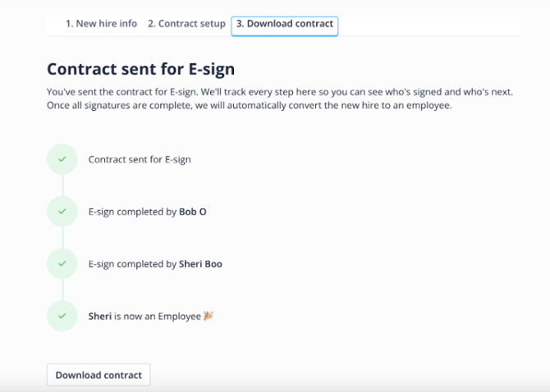Click the E-sign completed by Sheri Boo step text

pyautogui.click(x=155, y=264)
